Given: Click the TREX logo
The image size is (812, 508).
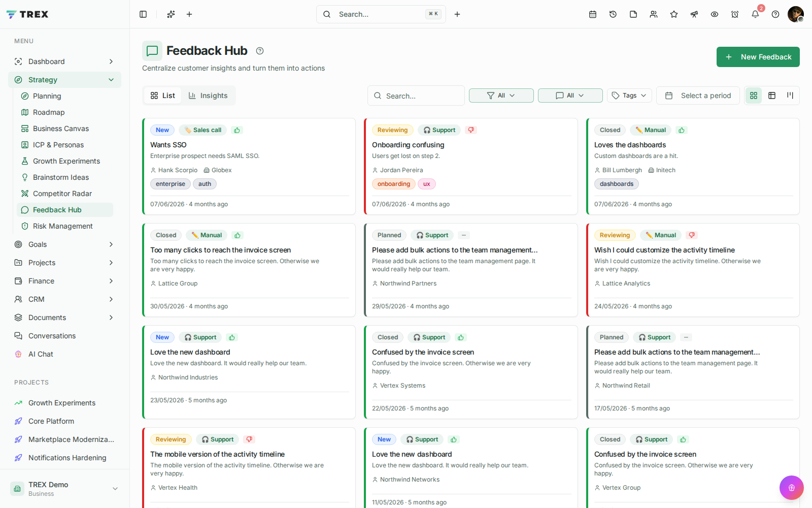Looking at the screenshot, I should (x=27, y=14).
